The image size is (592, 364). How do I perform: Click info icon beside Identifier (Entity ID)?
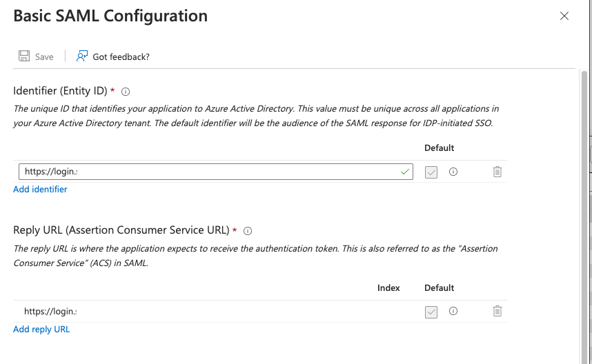[x=126, y=91]
